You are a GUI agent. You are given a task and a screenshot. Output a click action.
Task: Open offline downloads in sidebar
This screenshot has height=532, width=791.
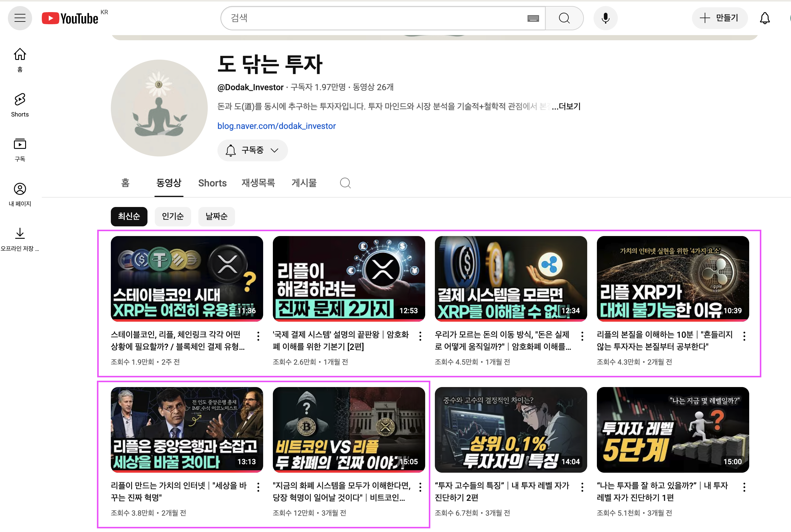point(20,239)
